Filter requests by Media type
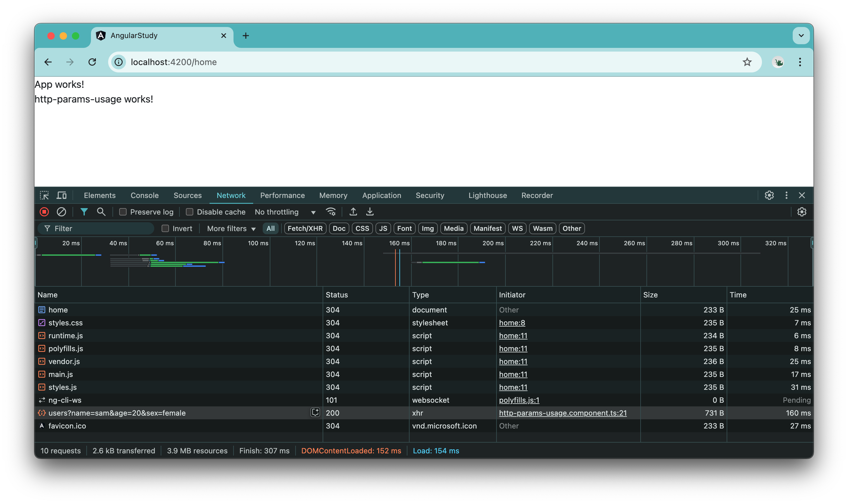This screenshot has height=504, width=848. [454, 229]
